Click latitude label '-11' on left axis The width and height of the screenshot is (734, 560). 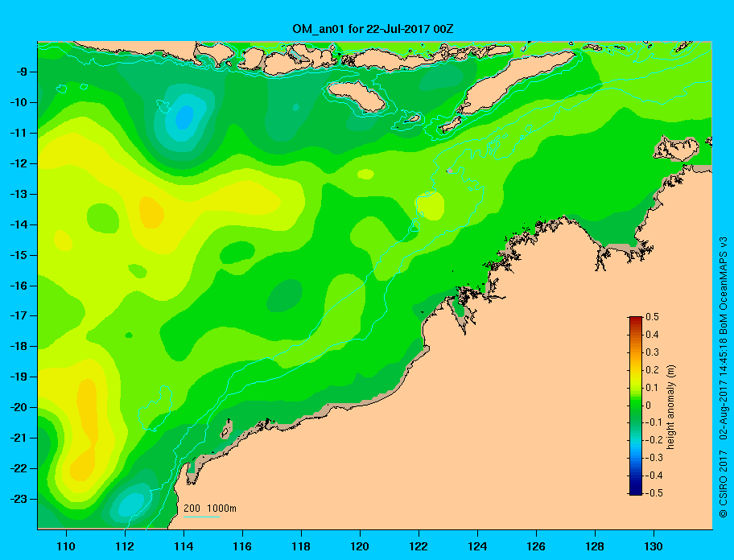tap(19, 133)
